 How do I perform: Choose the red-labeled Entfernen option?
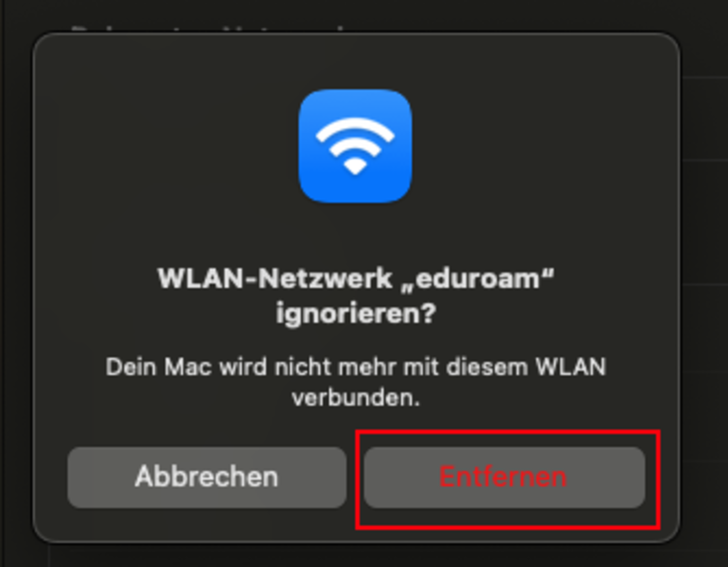504,477
